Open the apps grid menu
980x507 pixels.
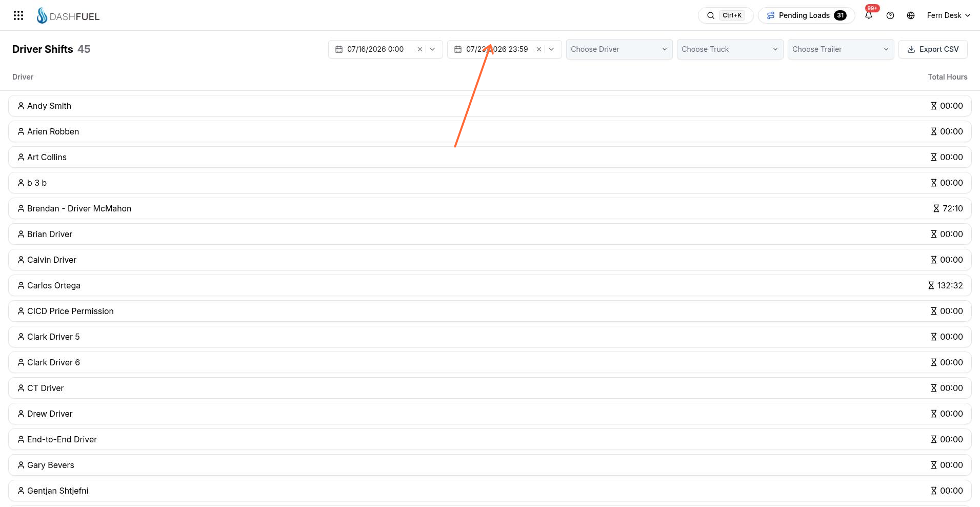18,15
